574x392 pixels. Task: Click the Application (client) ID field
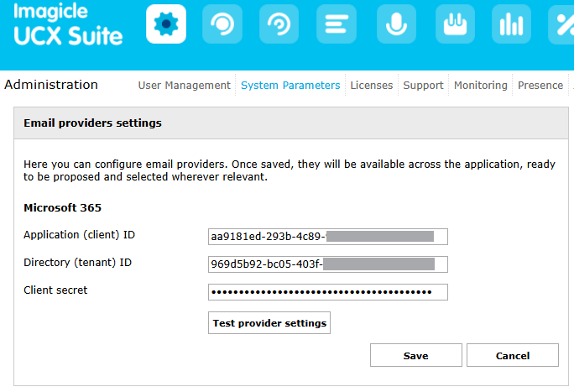(328, 237)
